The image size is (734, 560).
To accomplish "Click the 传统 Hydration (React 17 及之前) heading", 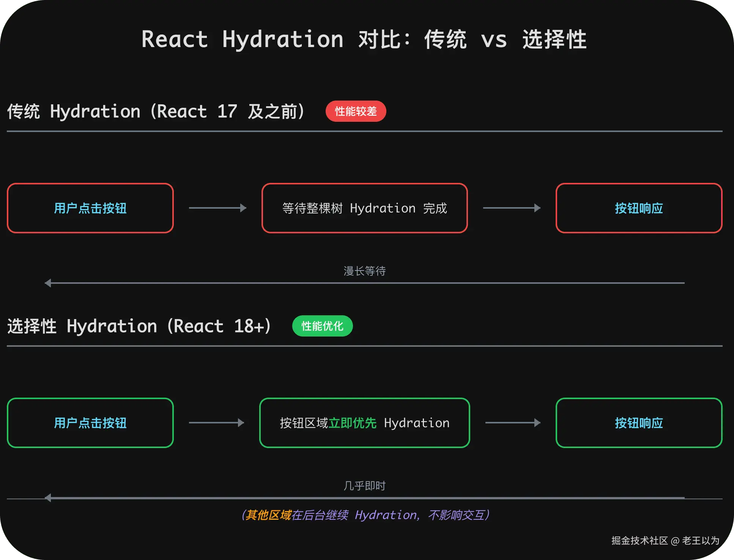I will [x=156, y=112].
